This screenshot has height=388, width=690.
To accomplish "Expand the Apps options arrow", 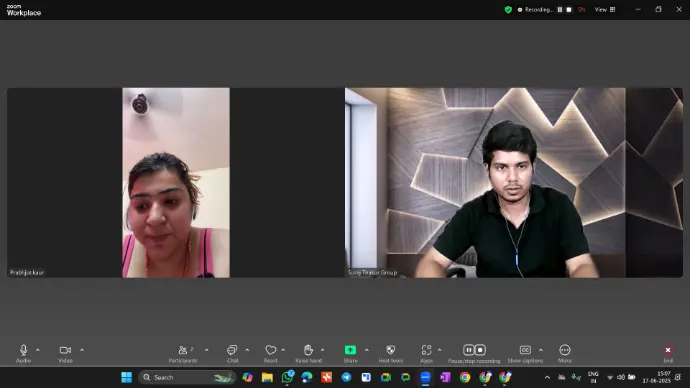I will tap(439, 350).
